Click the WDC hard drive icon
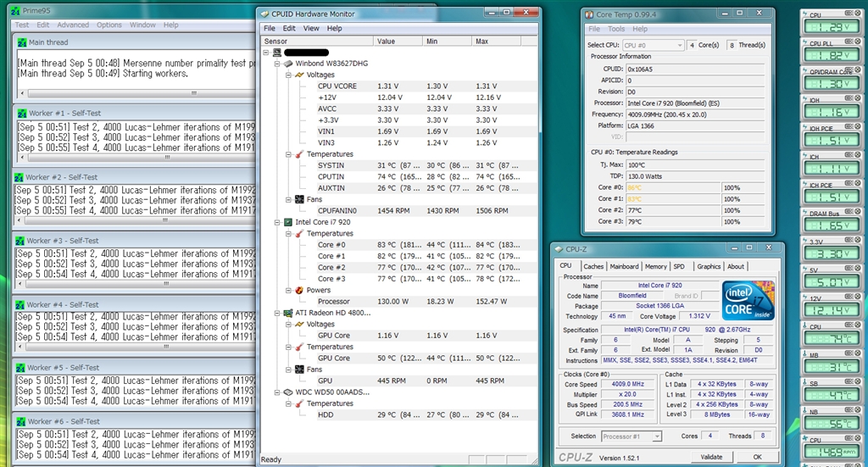Screen dimensions: 868x467 tap(287, 392)
